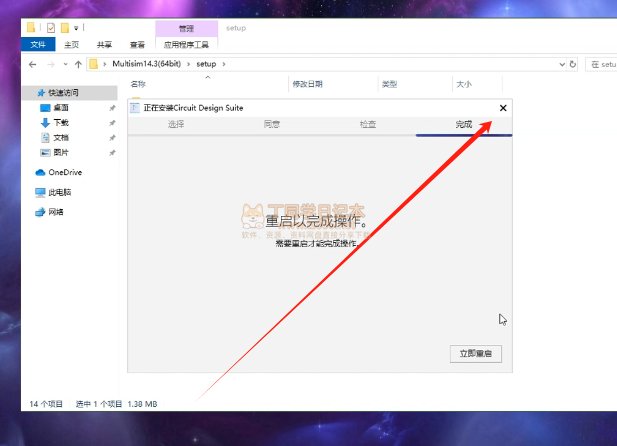Open the 共享 ribbon tab
The height and width of the screenshot is (446, 617).
(x=104, y=45)
